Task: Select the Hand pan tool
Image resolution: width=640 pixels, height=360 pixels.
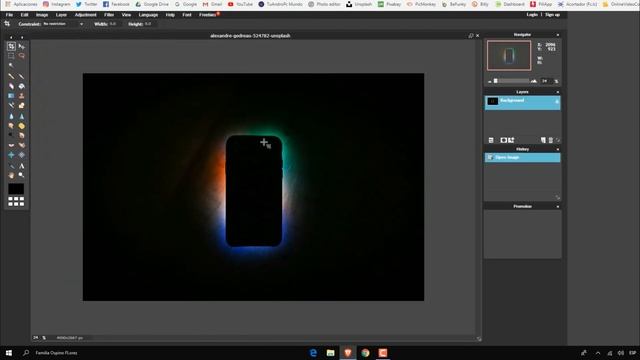Action: tap(11, 175)
